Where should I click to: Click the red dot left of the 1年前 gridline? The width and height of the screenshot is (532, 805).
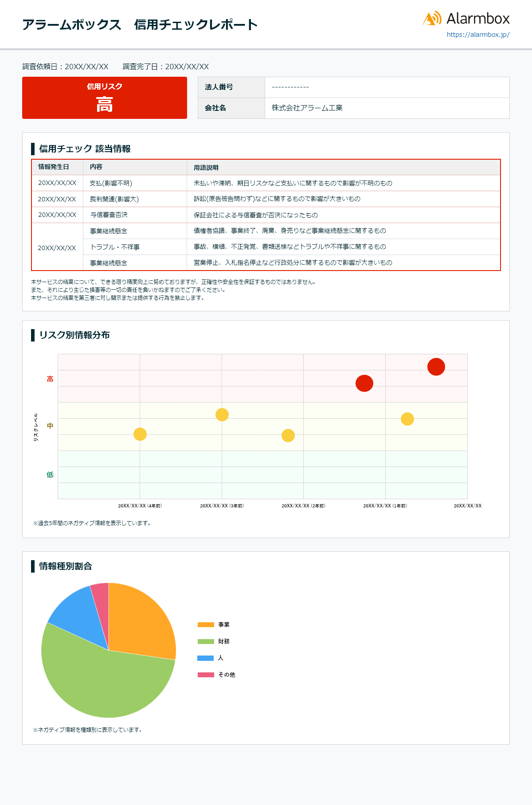click(364, 383)
